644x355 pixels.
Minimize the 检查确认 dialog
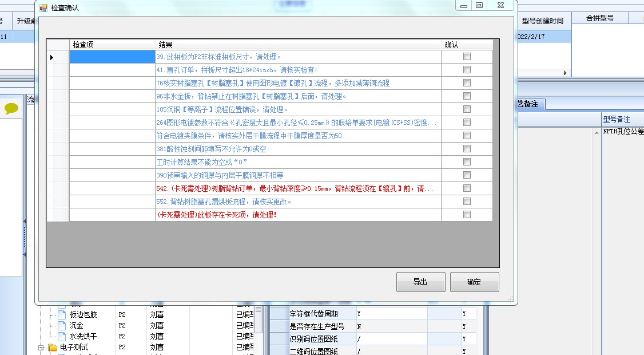coord(464,6)
